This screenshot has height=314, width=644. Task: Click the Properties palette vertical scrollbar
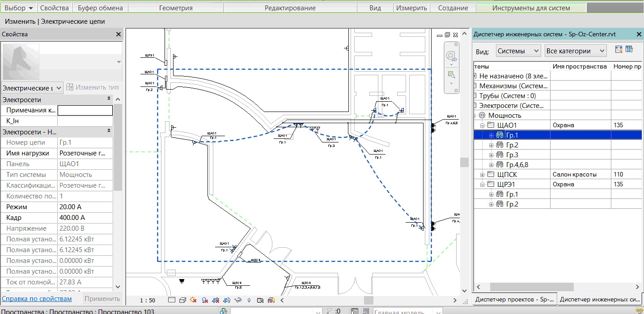tap(118, 147)
